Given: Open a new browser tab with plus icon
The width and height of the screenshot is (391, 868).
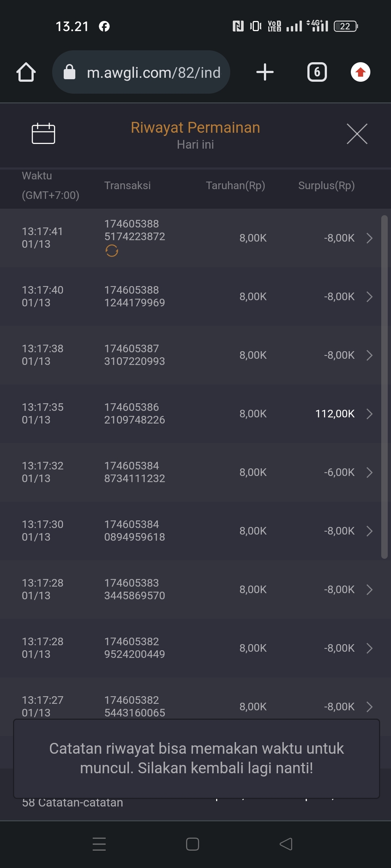Looking at the screenshot, I should (265, 72).
